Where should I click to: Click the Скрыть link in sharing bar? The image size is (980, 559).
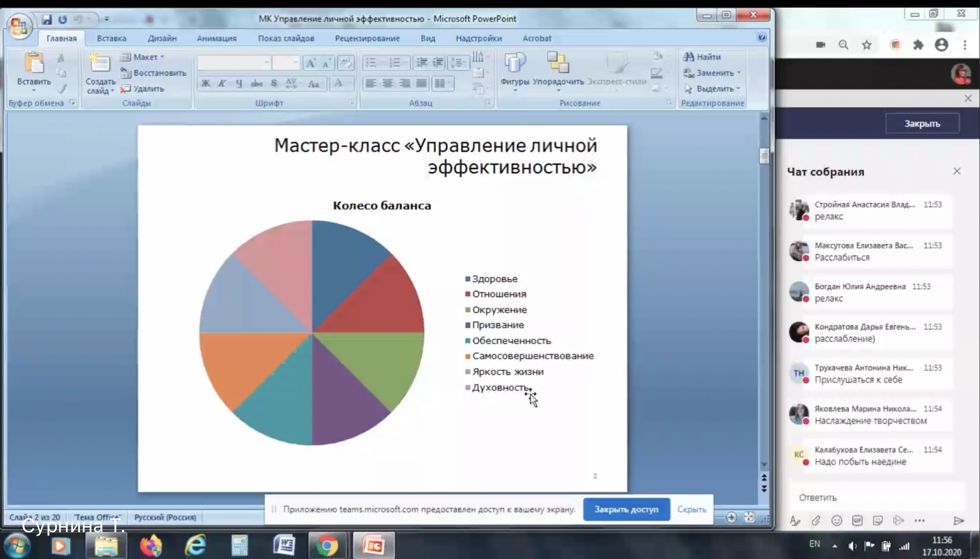pyautogui.click(x=691, y=510)
